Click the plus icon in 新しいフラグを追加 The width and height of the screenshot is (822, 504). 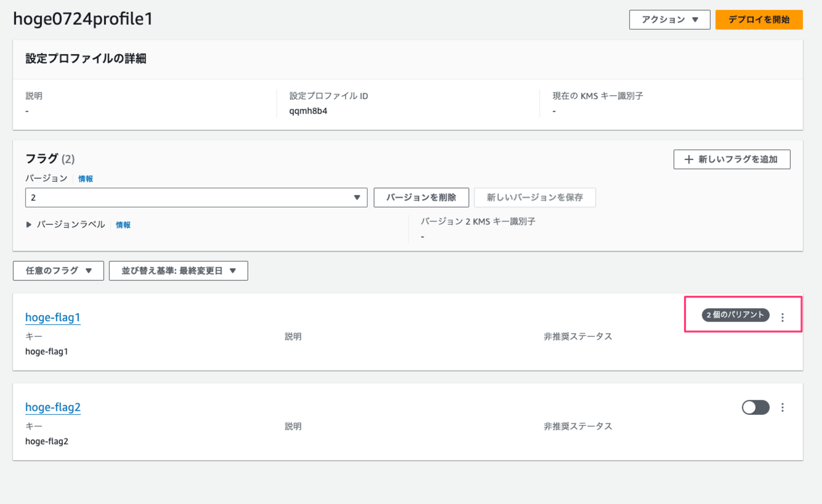click(x=689, y=159)
